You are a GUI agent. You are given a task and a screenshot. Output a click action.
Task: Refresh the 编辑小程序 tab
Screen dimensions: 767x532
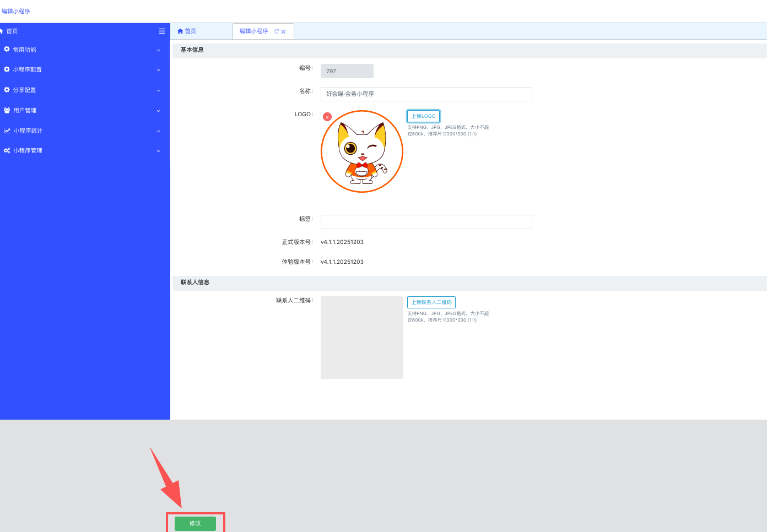click(x=277, y=31)
